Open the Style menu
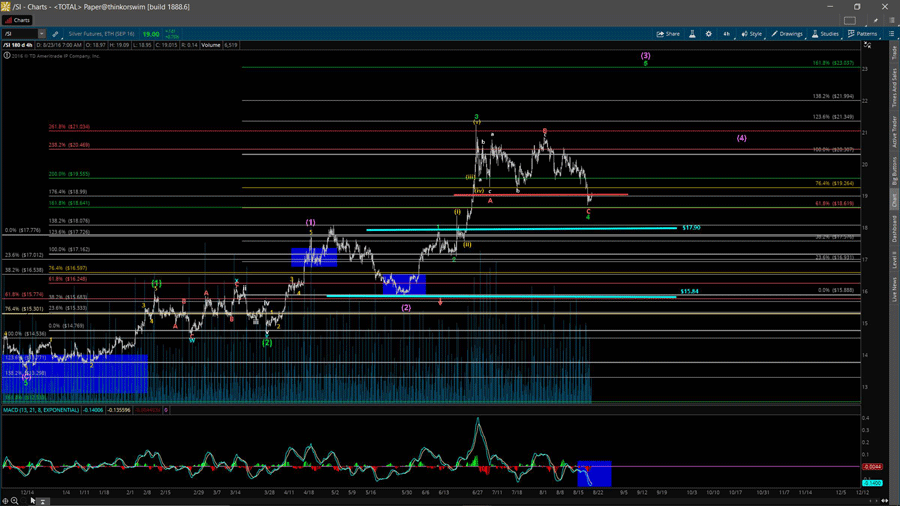Screen dimensions: 900x506 [x=751, y=34]
